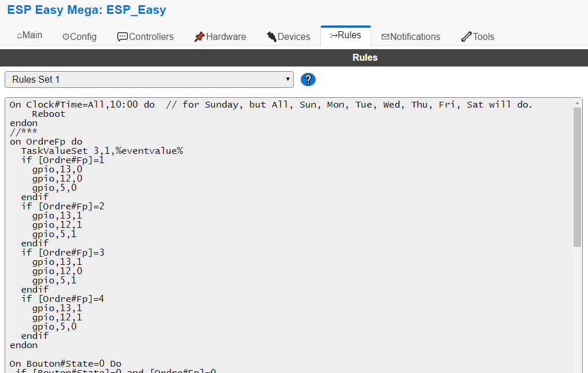588x373 pixels.
Task: Click the '//***' comment line
Action: [23, 132]
